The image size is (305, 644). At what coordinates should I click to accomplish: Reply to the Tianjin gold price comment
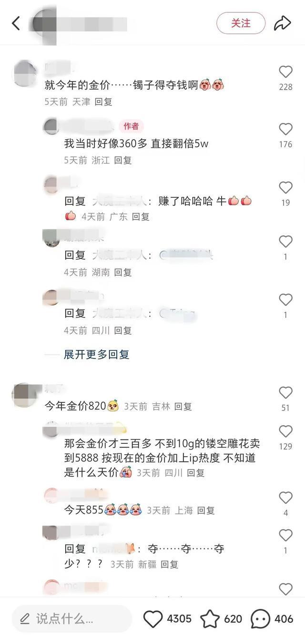coord(103,102)
